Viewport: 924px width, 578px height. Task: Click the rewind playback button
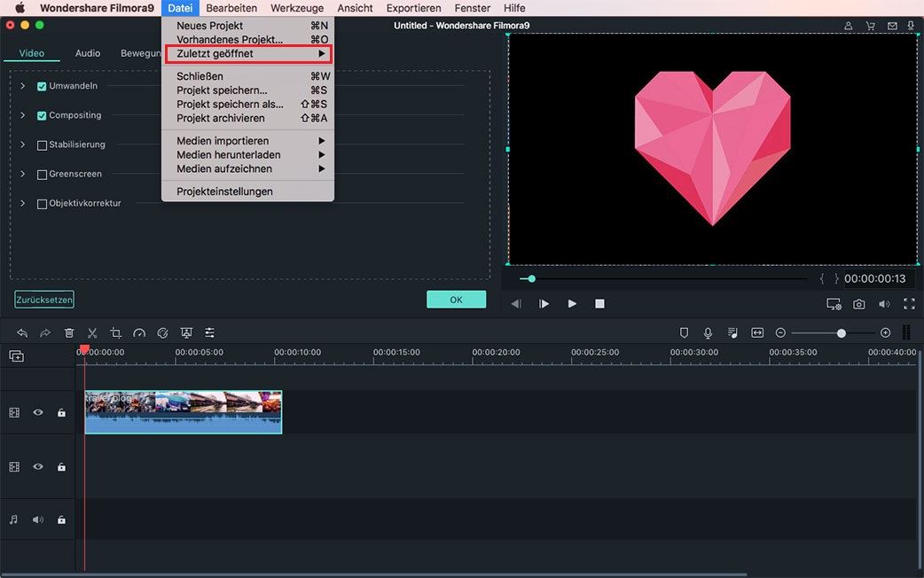click(x=516, y=304)
